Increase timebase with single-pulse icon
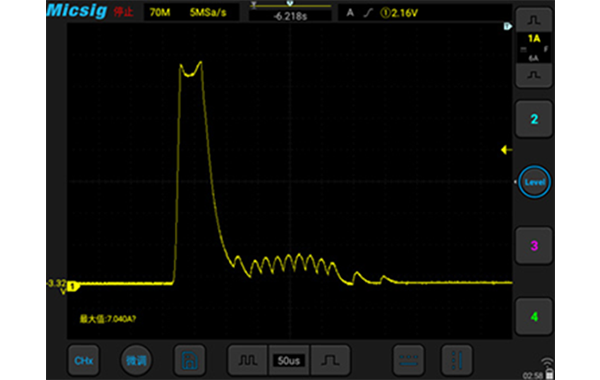The height and width of the screenshot is (380, 600). point(331,360)
